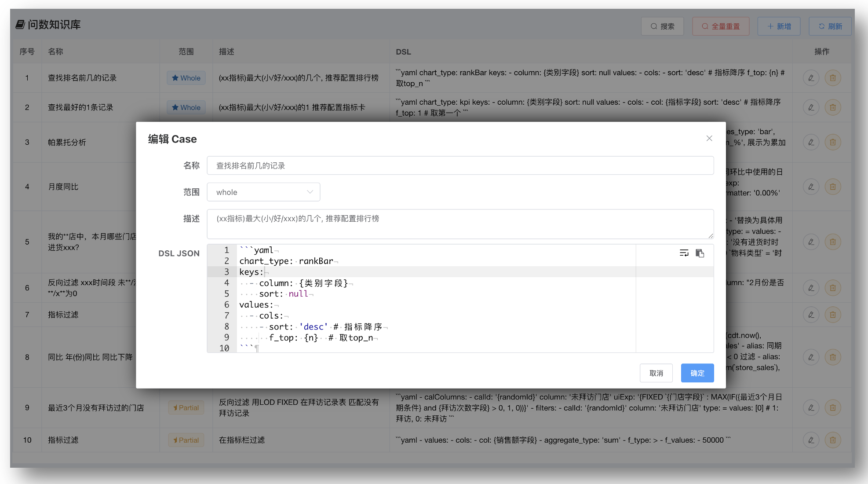Click edit icon for row 8
Viewport: 868px width, 484px height.
[811, 357]
